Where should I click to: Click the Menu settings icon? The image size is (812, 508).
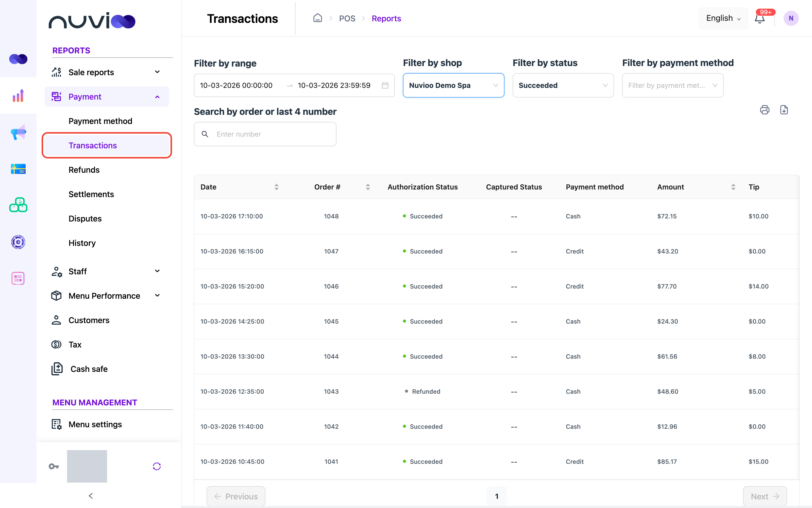[56, 424]
